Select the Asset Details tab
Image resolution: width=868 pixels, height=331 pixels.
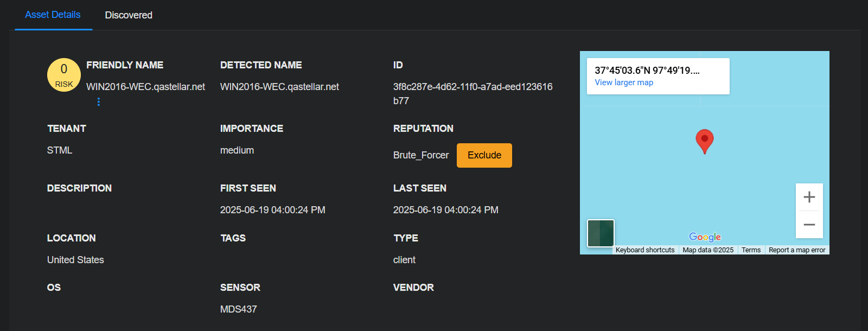point(53,15)
